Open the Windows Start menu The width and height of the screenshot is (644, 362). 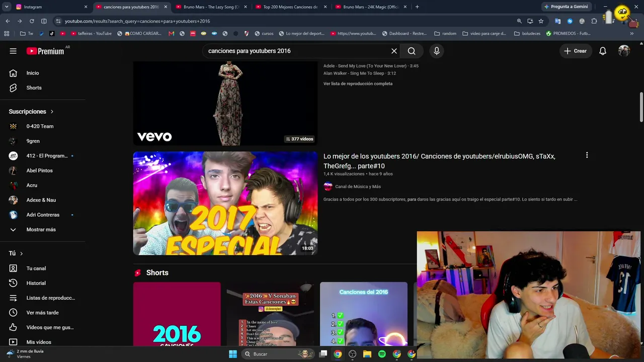tap(232, 354)
